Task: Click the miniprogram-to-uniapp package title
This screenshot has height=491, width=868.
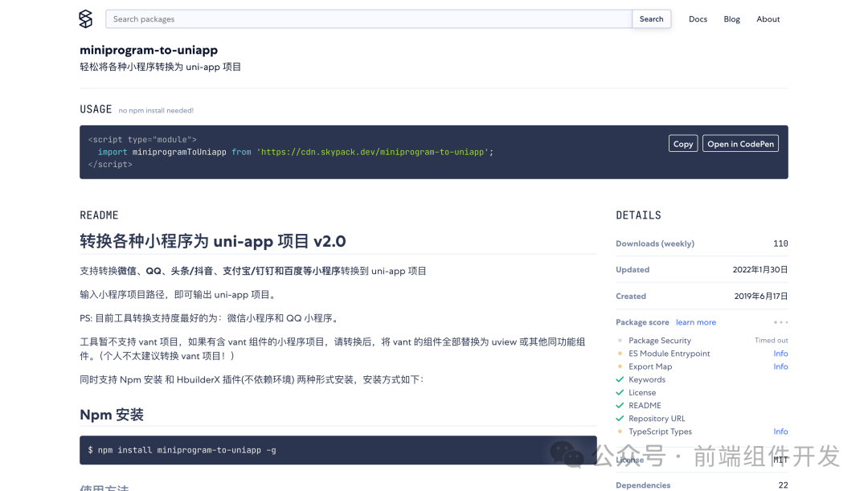Action: click(149, 50)
